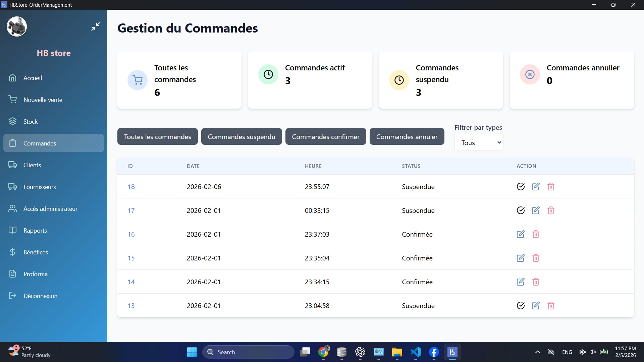Click the Fournisseurs icon
This screenshot has width=644, height=362.
pos(12,187)
